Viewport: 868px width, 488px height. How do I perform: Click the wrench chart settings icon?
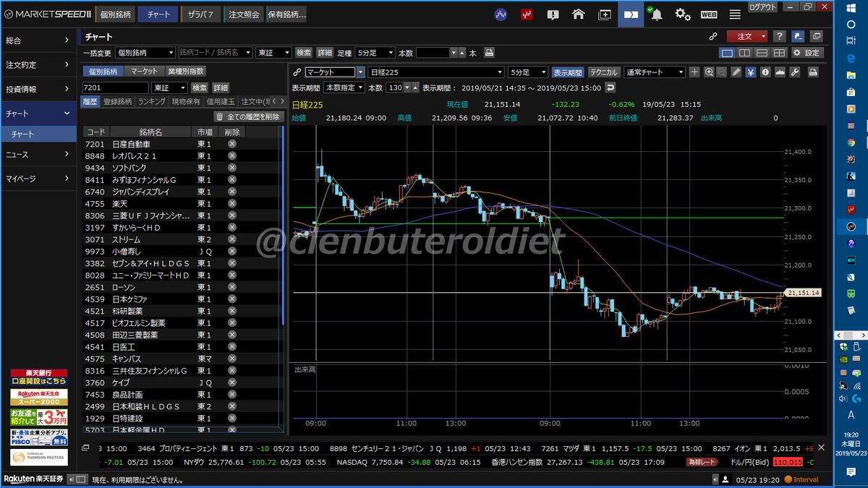click(795, 72)
